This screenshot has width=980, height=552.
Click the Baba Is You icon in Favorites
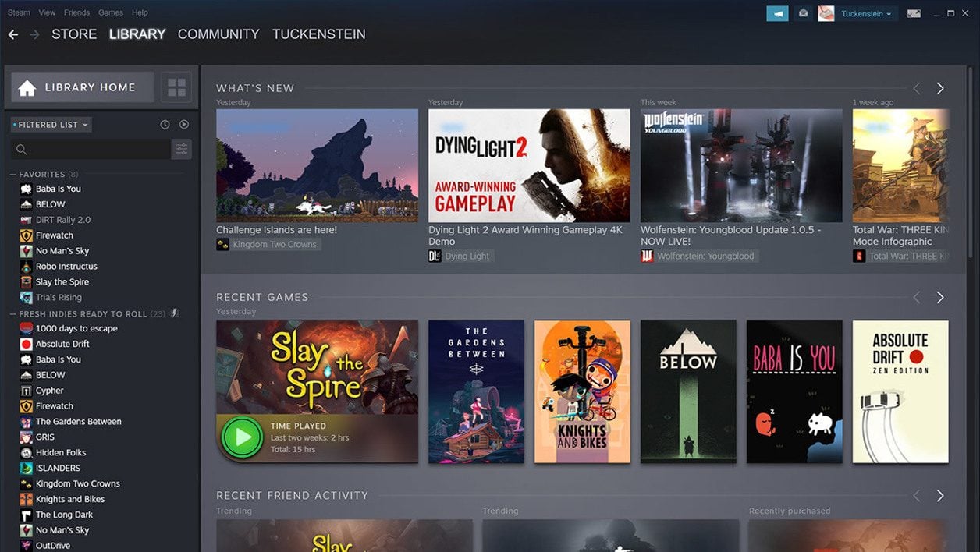click(x=26, y=189)
